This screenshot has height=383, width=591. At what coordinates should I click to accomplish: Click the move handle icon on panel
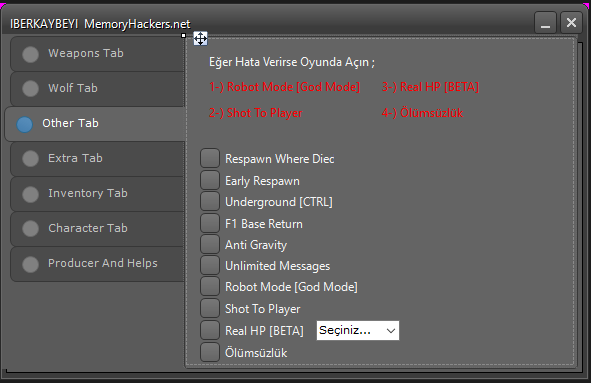click(200, 38)
